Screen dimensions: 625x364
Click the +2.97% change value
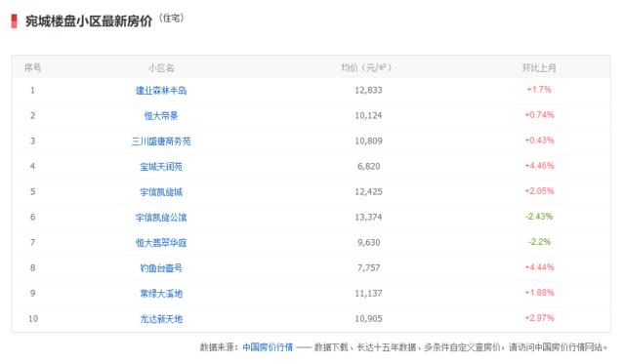(x=539, y=318)
